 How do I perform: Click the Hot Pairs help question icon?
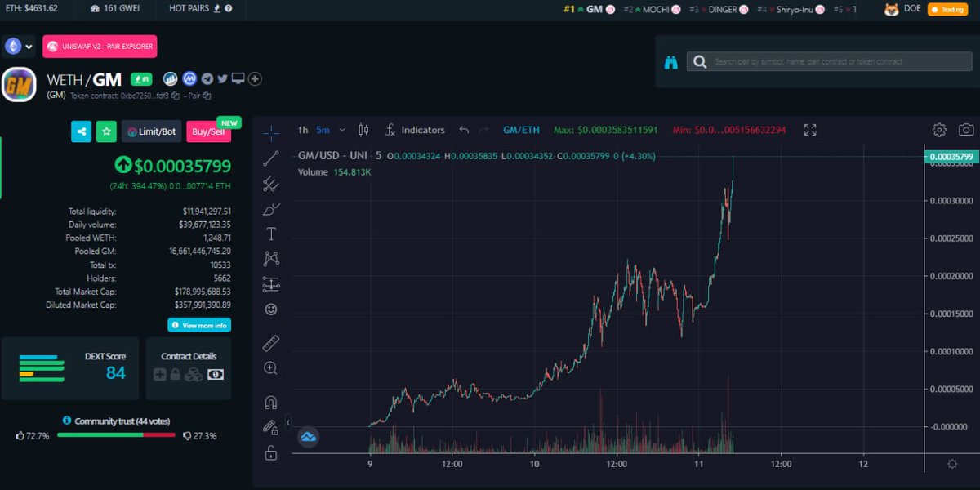coord(228,9)
